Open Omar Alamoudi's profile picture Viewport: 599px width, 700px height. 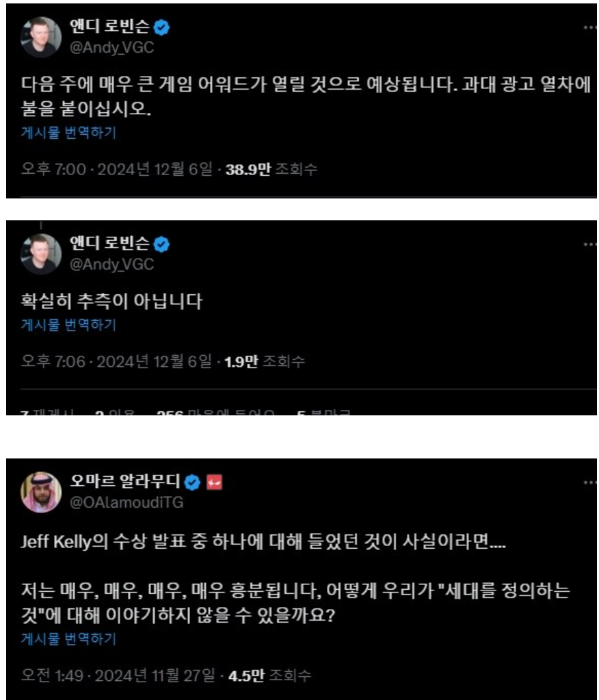point(41,493)
